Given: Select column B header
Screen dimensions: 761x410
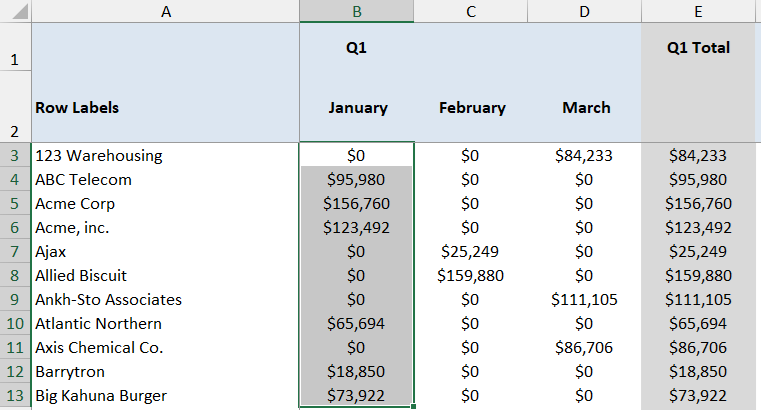Looking at the screenshot, I should (357, 11).
